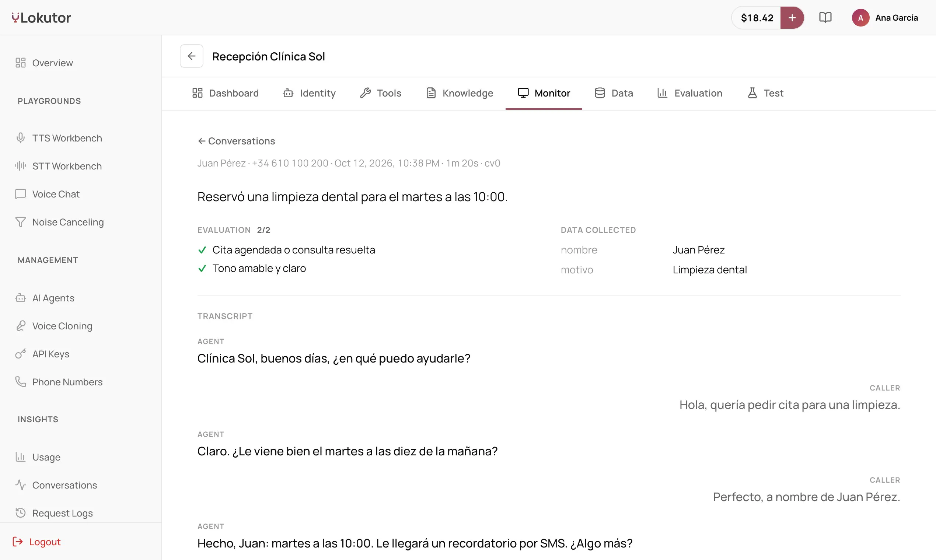The width and height of the screenshot is (936, 560).
Task: Click the Logout door icon
Action: 18,542
